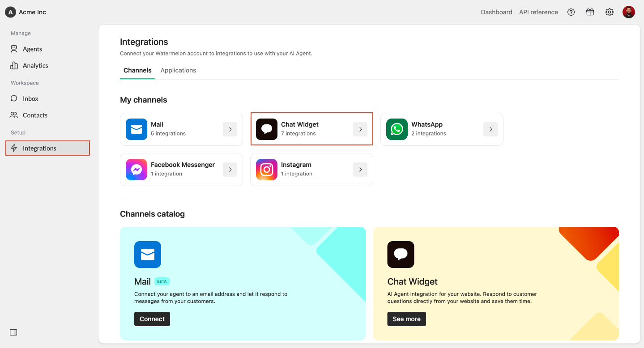Image resolution: width=644 pixels, height=348 pixels.
Task: Switch to the Channels tab
Action: [137, 70]
